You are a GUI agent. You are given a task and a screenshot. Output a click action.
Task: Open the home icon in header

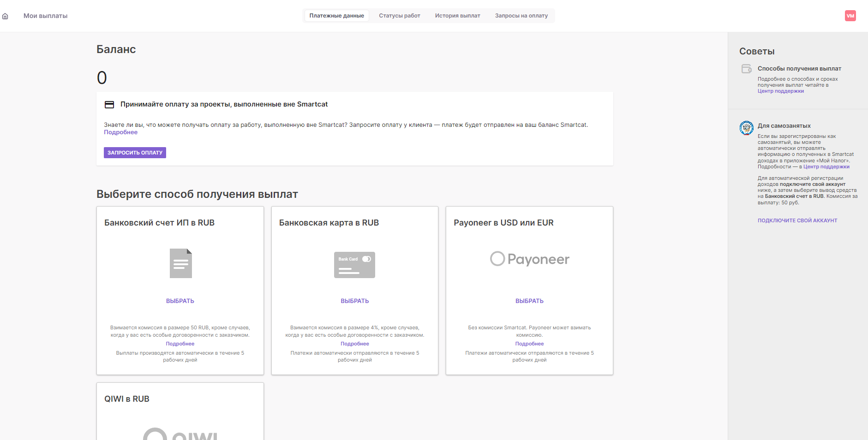[5, 16]
